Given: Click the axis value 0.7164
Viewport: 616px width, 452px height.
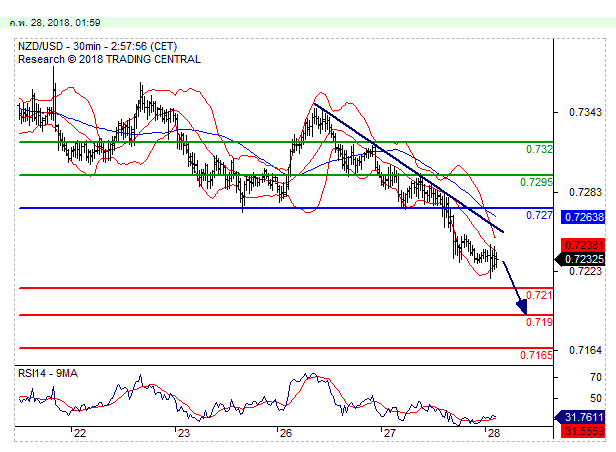Looking at the screenshot, I should [x=585, y=350].
